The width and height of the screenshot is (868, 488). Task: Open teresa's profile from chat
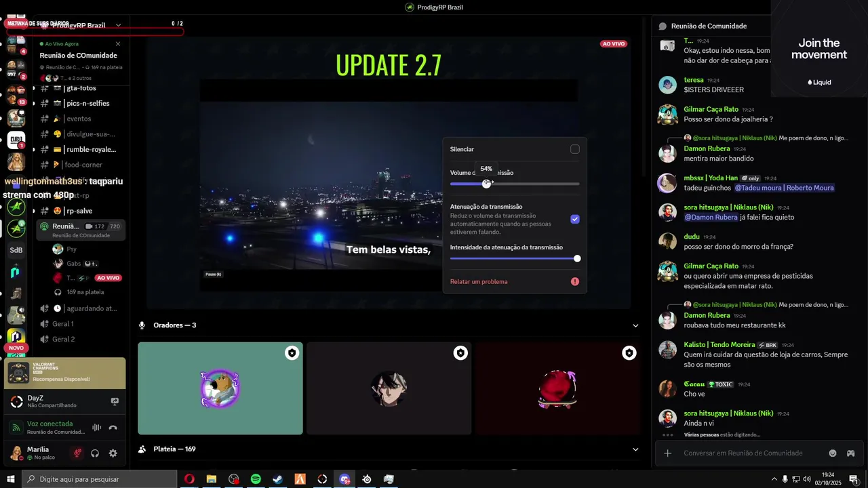tap(694, 80)
